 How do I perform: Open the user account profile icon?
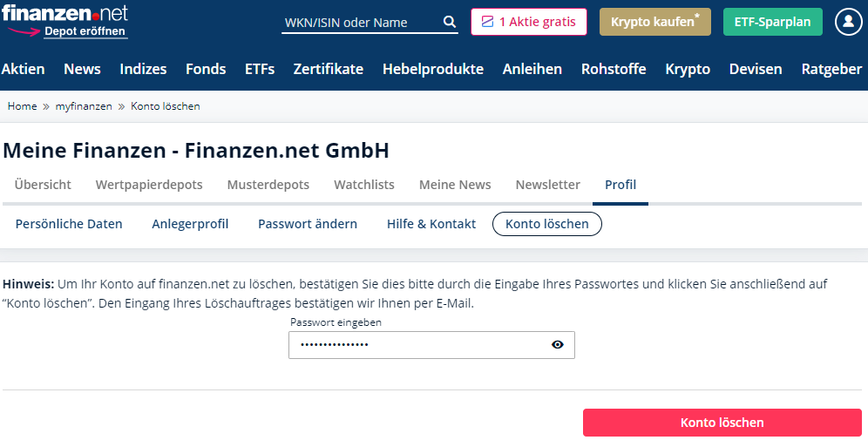(848, 22)
